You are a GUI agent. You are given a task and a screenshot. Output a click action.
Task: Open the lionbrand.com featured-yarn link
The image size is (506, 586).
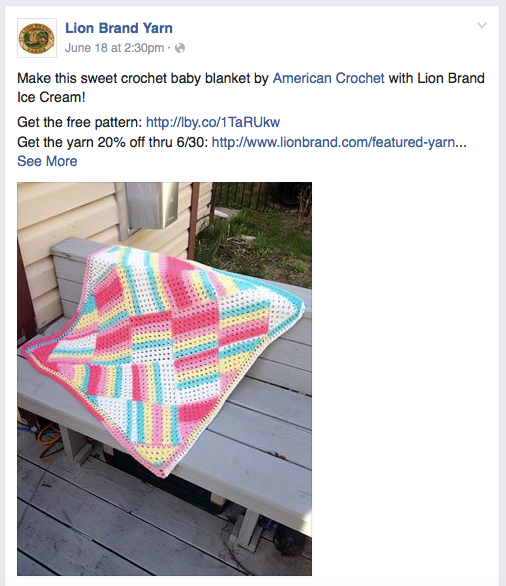tap(339, 142)
